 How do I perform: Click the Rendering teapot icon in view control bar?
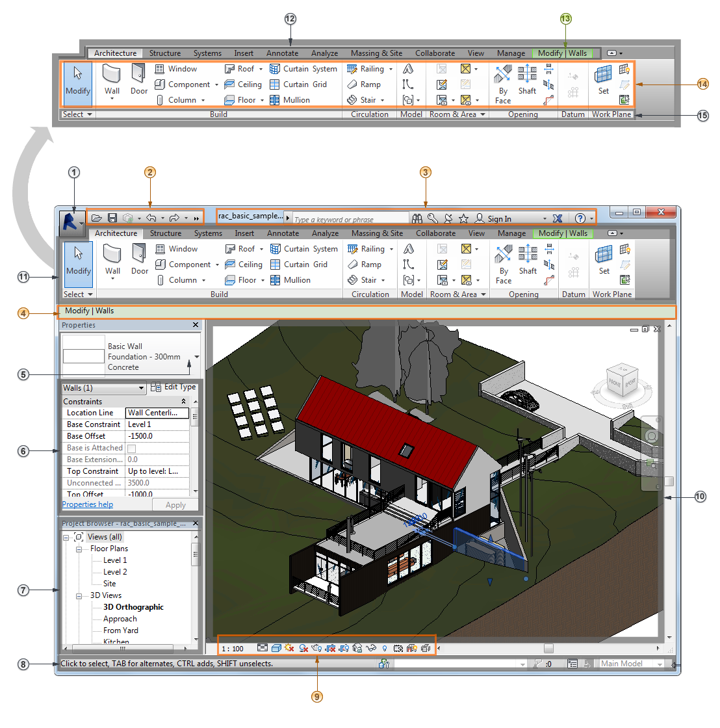pos(316,648)
